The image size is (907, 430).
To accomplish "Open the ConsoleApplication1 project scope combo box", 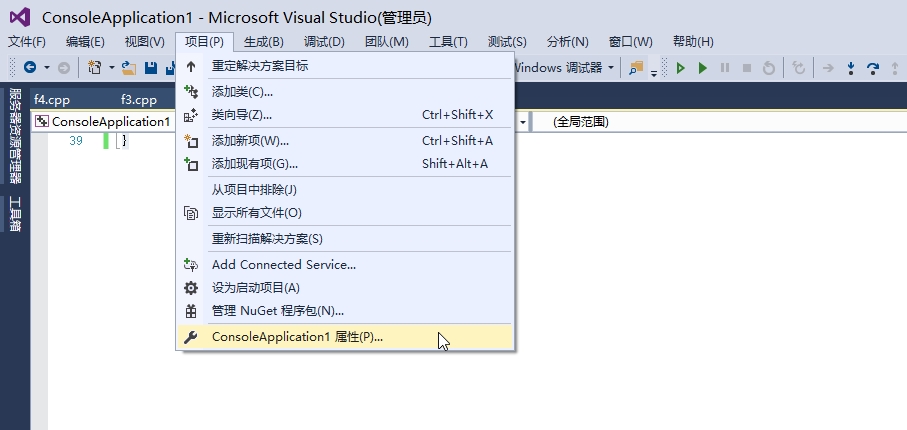I will (104, 122).
